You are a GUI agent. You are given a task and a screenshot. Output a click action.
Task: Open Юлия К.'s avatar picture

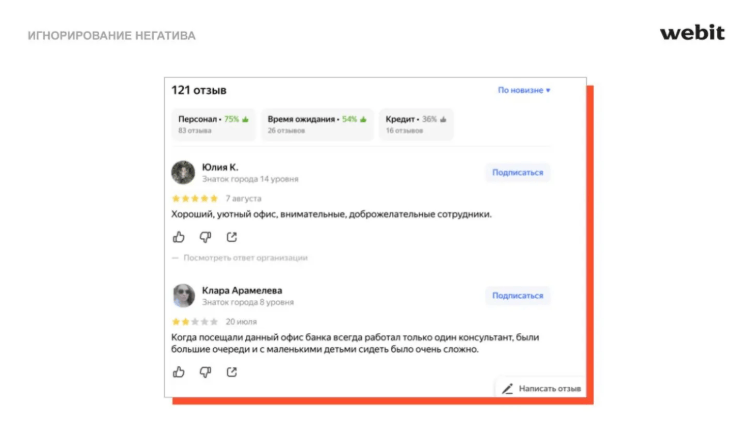[183, 172]
